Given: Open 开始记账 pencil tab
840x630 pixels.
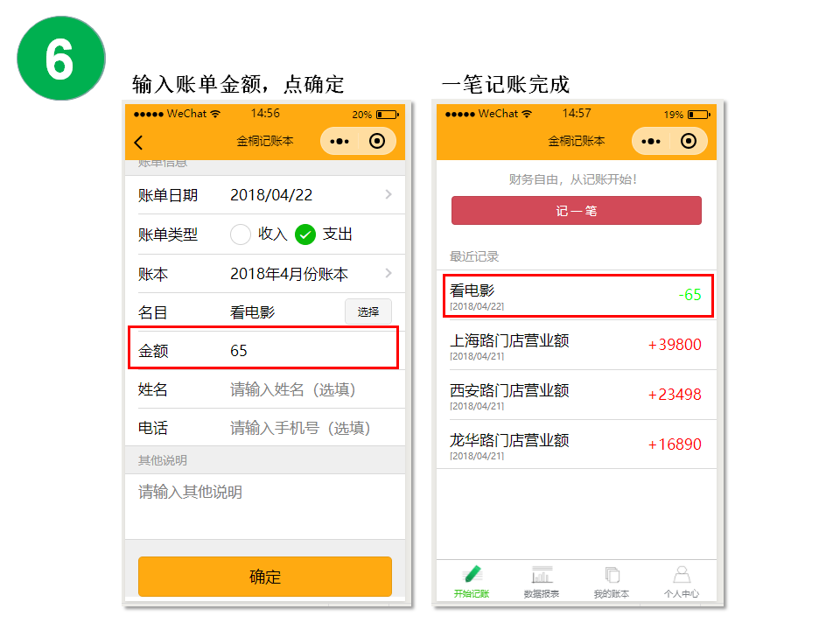Looking at the screenshot, I should click(x=472, y=582).
